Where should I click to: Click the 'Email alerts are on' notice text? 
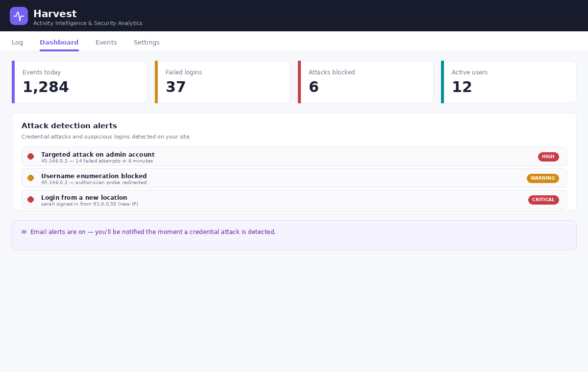pos(153,232)
